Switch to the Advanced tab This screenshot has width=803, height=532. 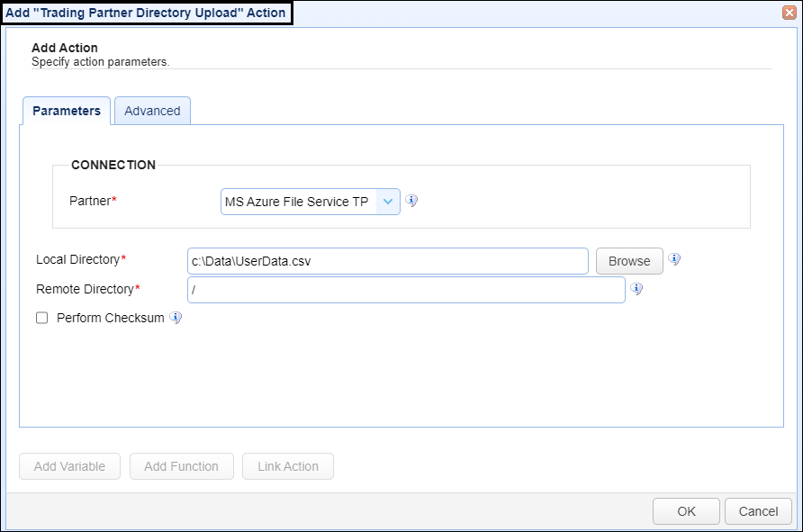click(153, 111)
